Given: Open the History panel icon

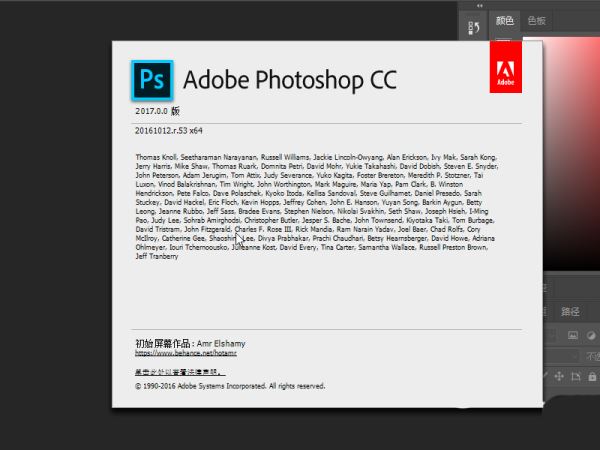Looking at the screenshot, I should pyautogui.click(x=474, y=28).
